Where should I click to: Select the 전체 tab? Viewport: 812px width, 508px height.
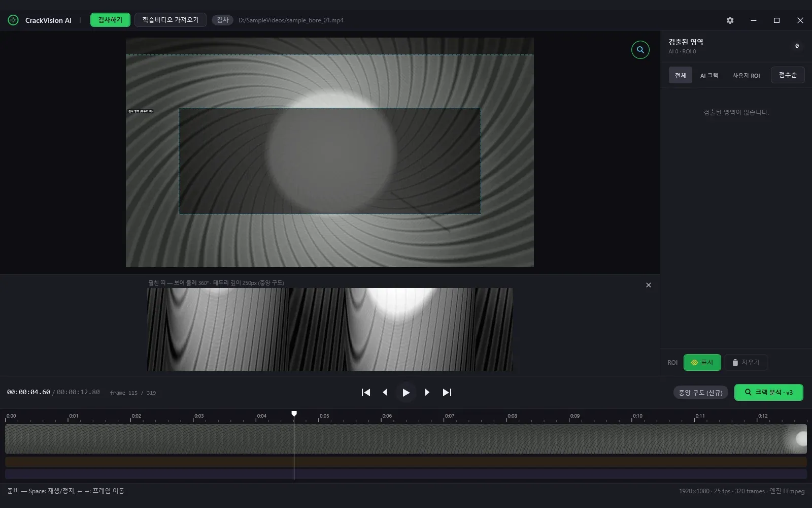[680, 75]
